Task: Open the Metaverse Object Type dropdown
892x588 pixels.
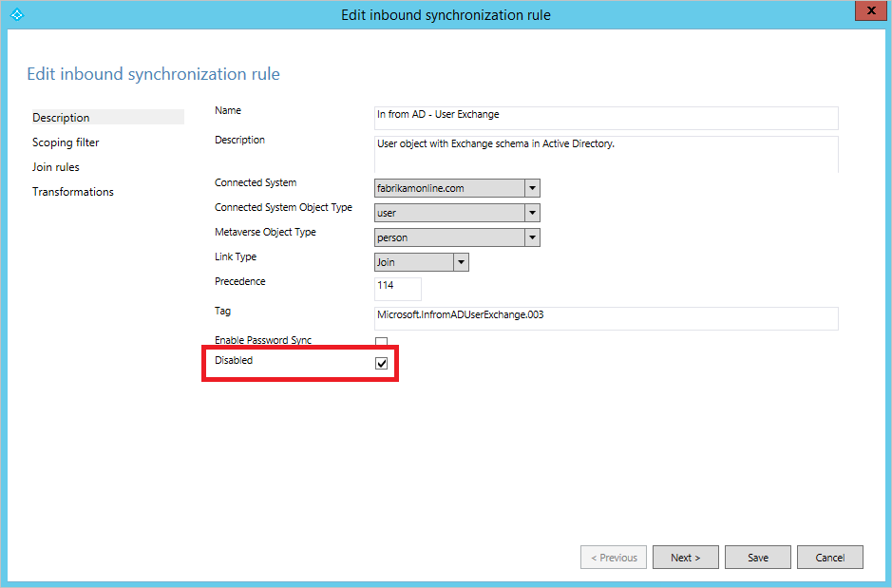Action: [x=531, y=237]
